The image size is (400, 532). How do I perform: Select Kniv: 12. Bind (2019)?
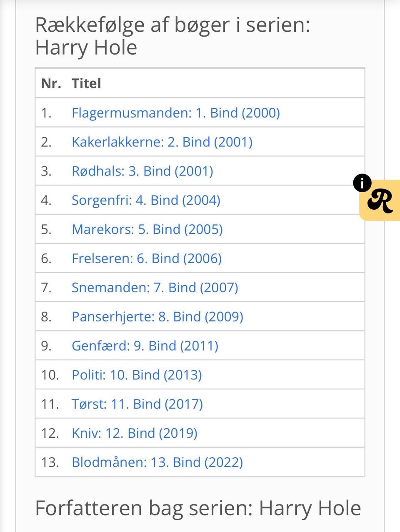click(x=134, y=433)
